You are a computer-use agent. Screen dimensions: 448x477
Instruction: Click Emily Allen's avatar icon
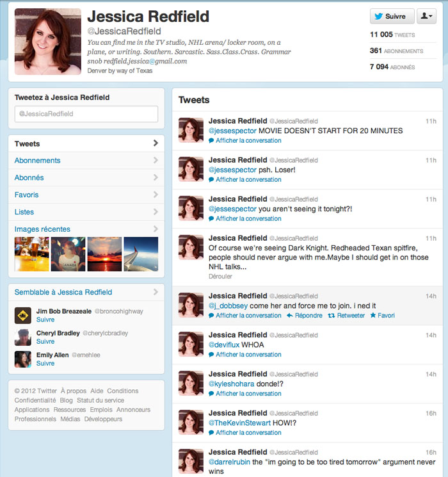pos(23,359)
